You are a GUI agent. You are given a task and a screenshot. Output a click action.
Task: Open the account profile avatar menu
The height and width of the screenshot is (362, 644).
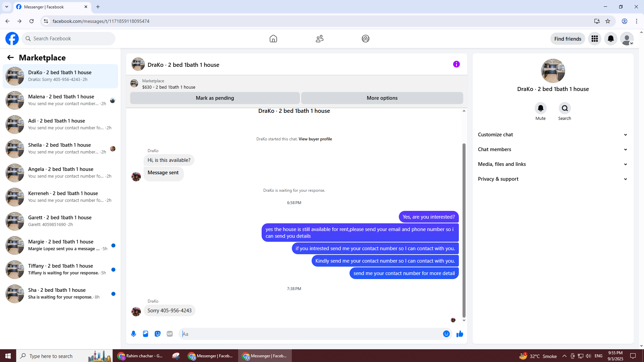[627, 39]
